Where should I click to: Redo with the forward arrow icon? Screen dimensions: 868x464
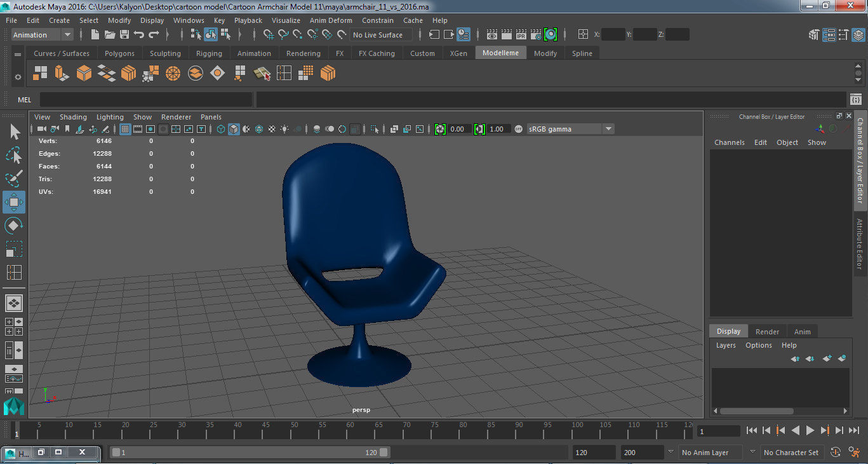point(154,35)
